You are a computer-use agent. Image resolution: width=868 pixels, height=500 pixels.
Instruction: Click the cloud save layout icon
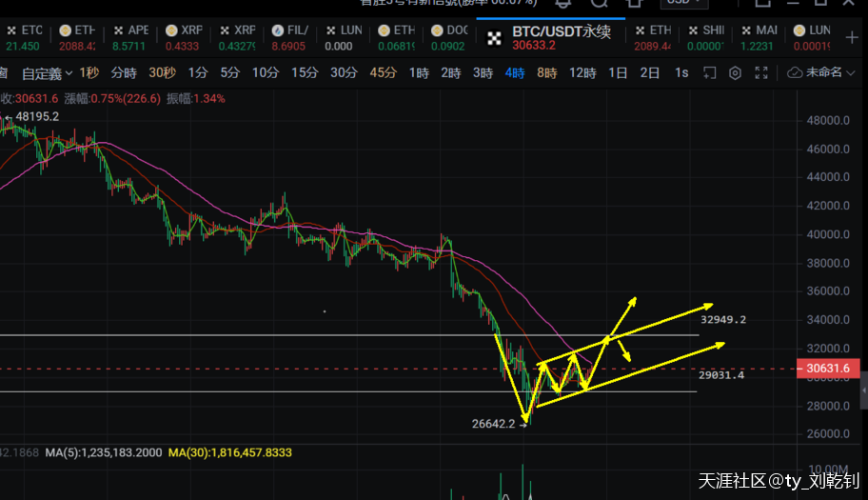coord(795,72)
